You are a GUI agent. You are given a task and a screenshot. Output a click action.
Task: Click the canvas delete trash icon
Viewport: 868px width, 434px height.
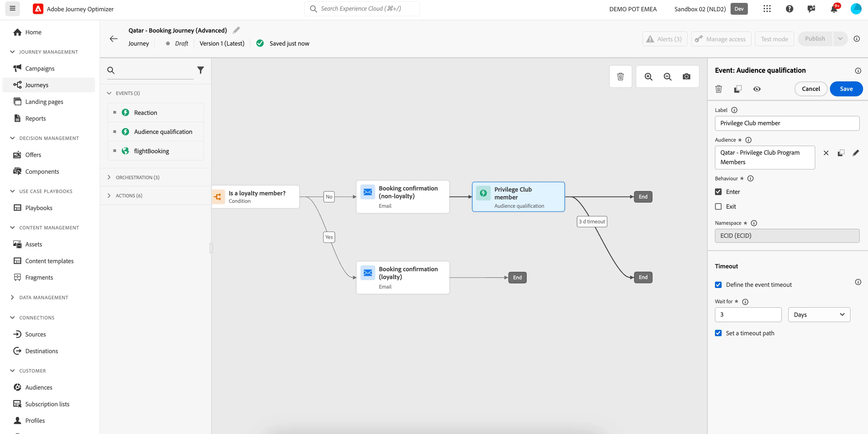point(620,76)
